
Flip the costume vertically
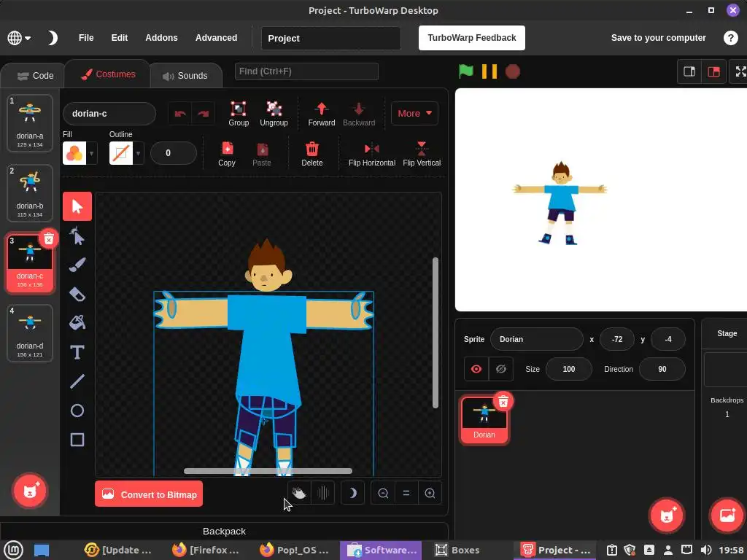pyautogui.click(x=422, y=153)
